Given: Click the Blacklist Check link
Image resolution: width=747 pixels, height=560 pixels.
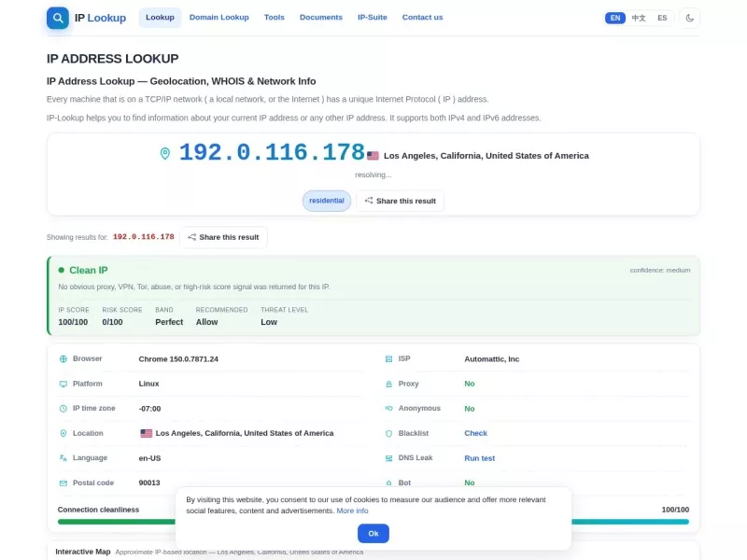Looking at the screenshot, I should point(476,433).
